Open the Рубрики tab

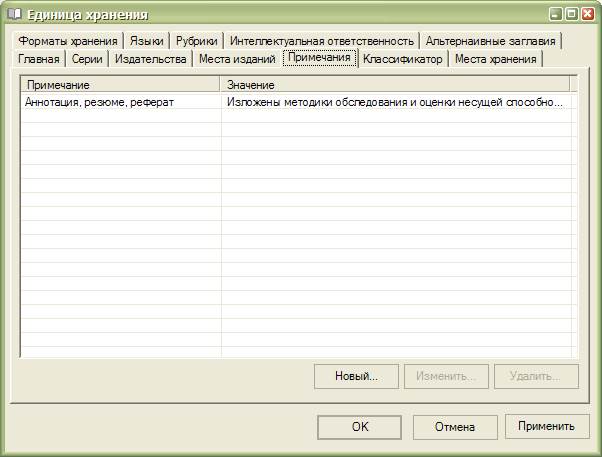[196, 41]
